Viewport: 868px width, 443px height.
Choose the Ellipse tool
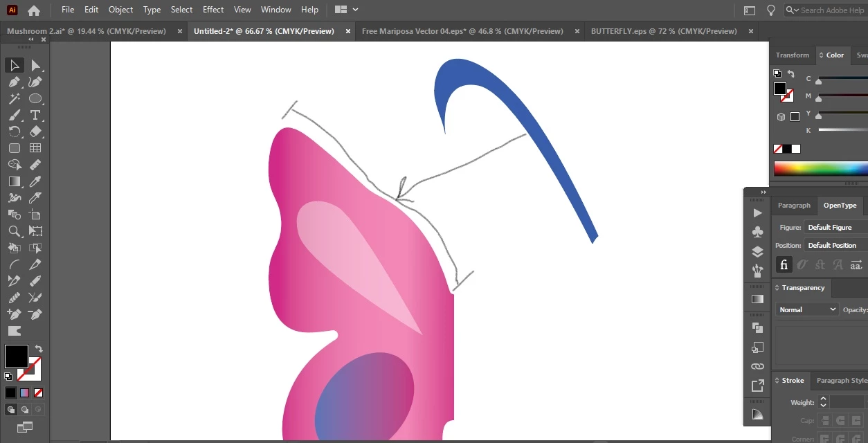[35, 98]
